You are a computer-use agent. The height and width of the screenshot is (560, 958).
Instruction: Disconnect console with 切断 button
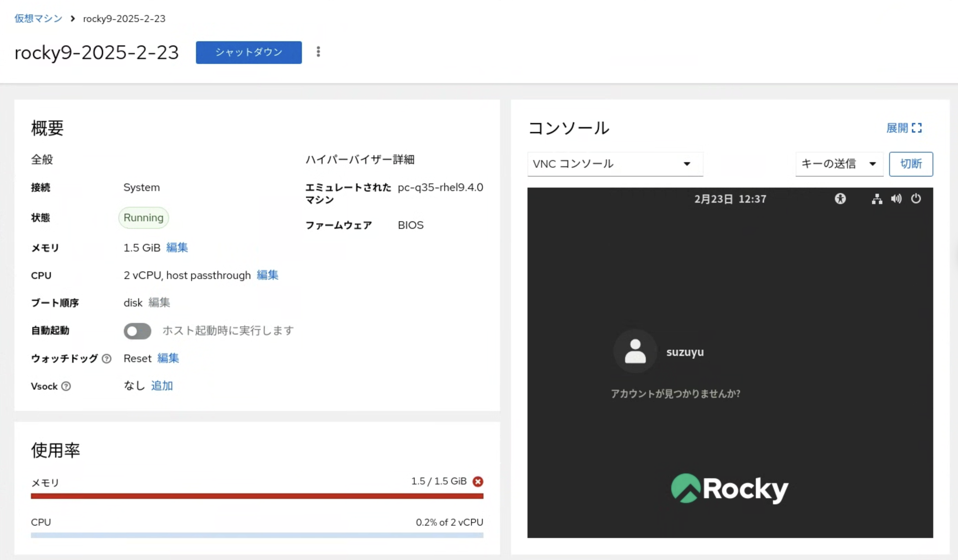911,164
